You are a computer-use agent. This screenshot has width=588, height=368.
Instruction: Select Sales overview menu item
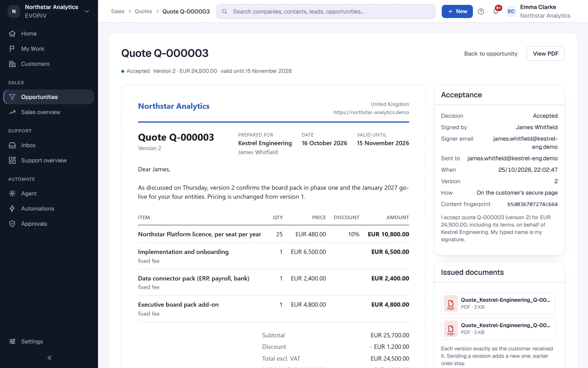click(49, 112)
